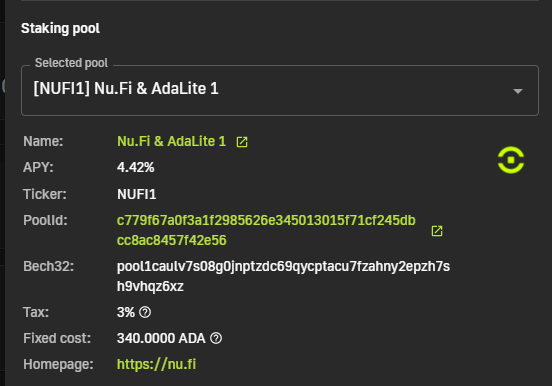Viewport: 552px width, 386px height.
Task: Click the h9vhqz6xz Bech32 continuation text
Action: coord(150,287)
